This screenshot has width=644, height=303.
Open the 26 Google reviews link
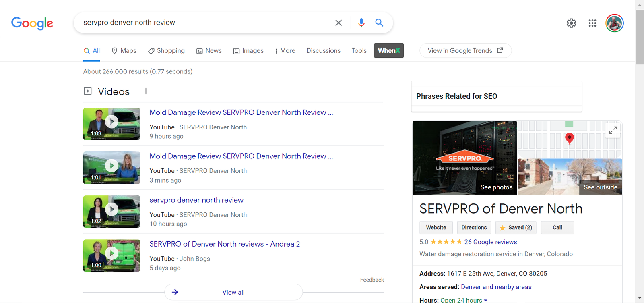click(x=491, y=242)
